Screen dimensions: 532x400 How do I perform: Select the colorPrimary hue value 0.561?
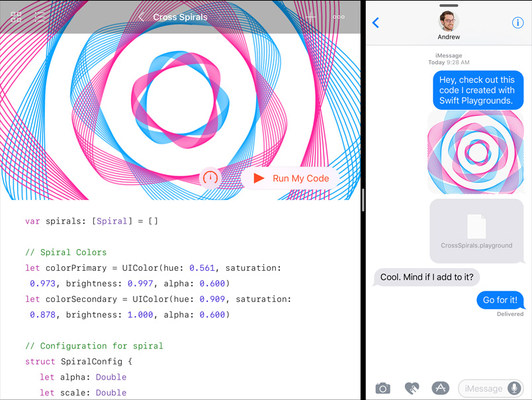pos(202,268)
